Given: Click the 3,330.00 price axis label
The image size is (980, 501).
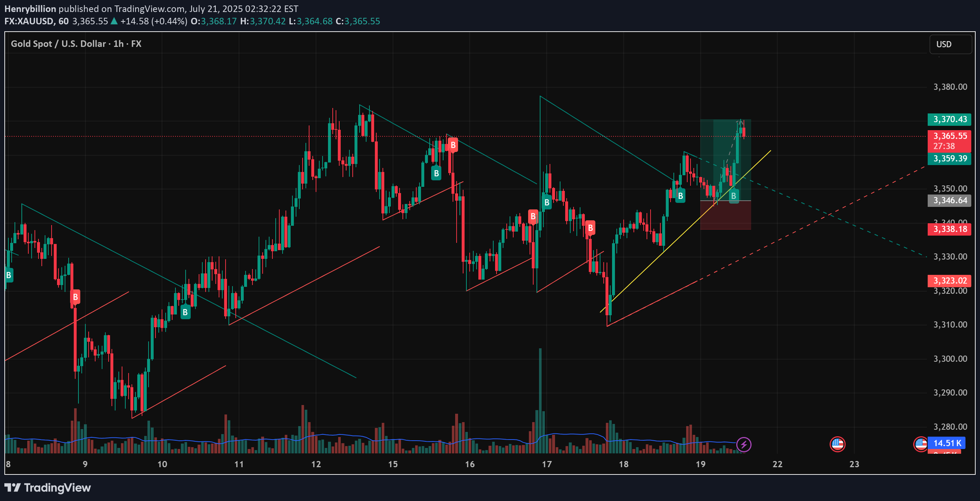Looking at the screenshot, I should click(x=950, y=257).
